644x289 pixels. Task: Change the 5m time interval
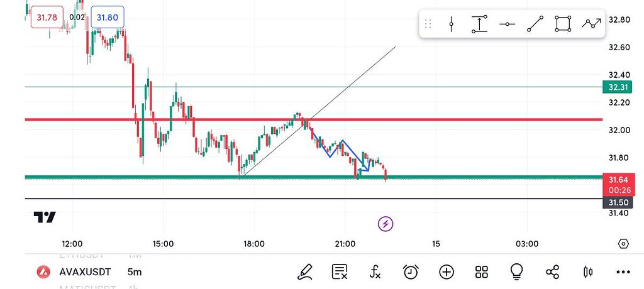click(135, 272)
